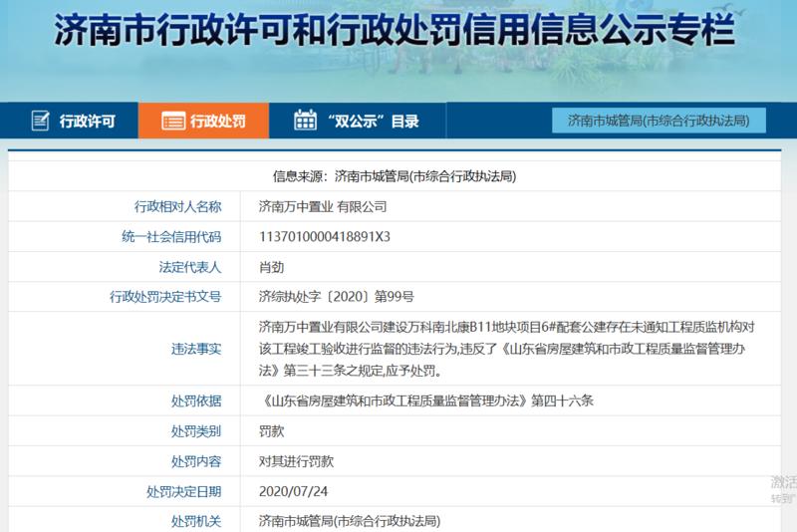Open the 行政许可 tab
The image size is (797, 532).
69,121
